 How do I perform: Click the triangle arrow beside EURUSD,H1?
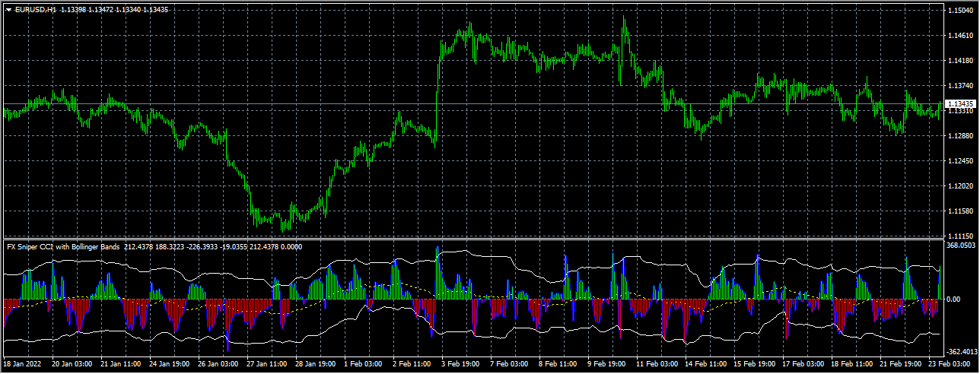coord(8,10)
